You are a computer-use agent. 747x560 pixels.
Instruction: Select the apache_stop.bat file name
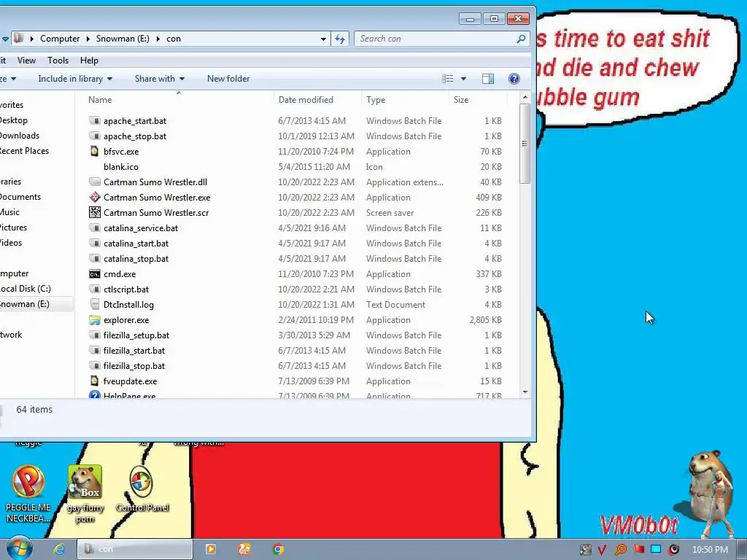tap(135, 136)
